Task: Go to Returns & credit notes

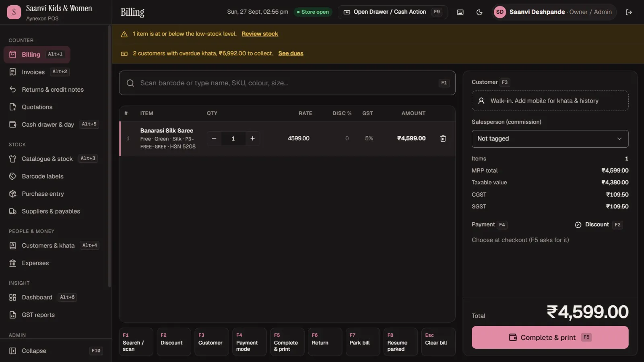Action: point(46,90)
